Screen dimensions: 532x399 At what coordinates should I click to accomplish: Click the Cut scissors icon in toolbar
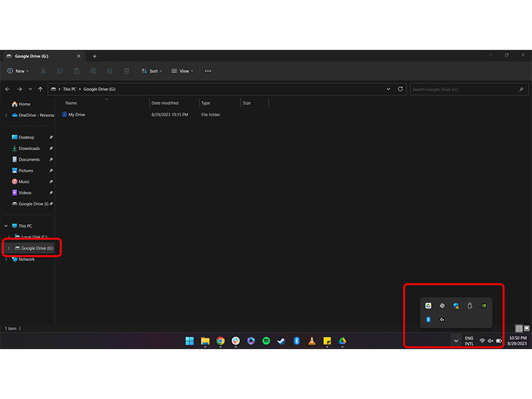[x=43, y=71]
